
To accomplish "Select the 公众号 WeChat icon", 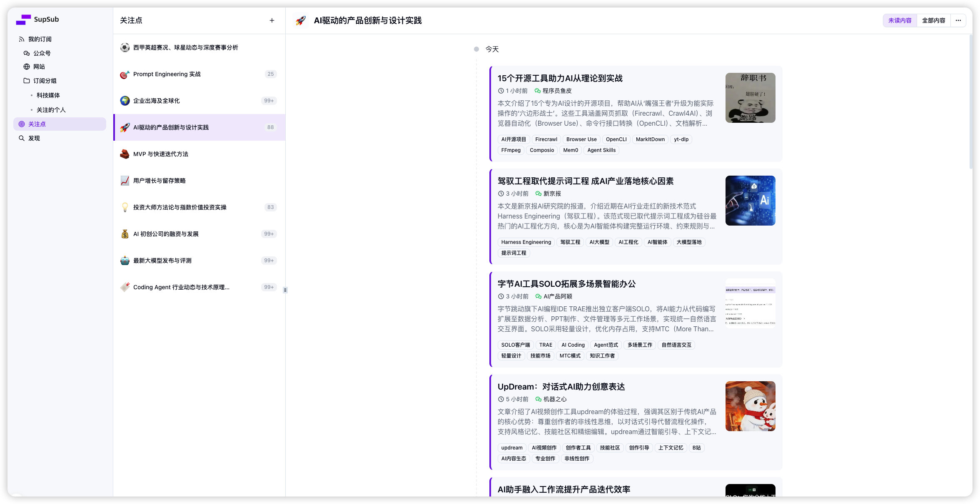I will coord(27,53).
